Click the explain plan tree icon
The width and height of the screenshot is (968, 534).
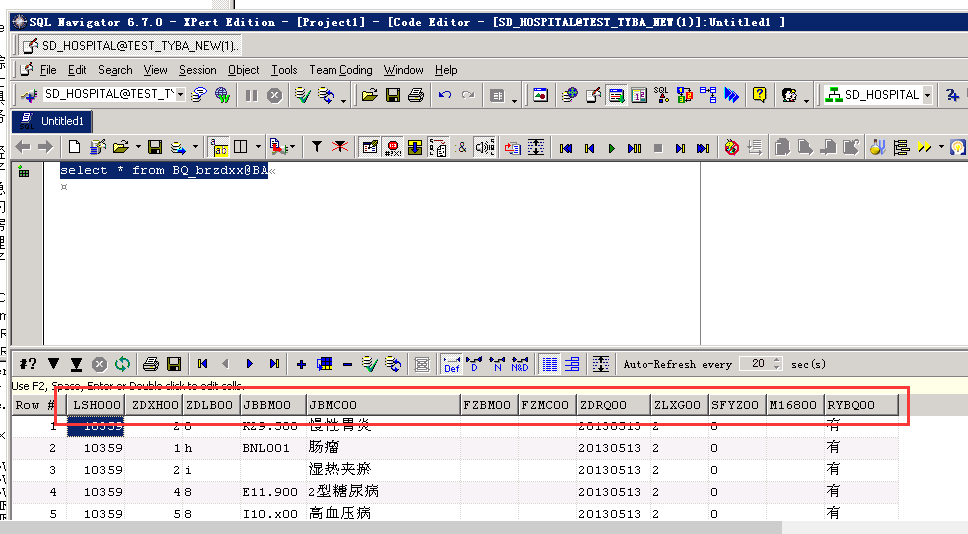pyautogui.click(x=901, y=147)
